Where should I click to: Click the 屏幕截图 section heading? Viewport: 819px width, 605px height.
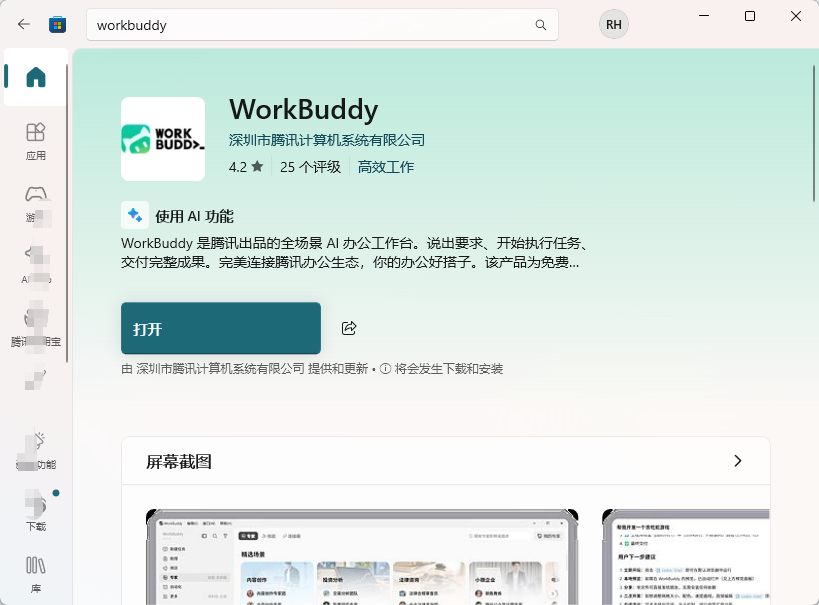point(179,461)
